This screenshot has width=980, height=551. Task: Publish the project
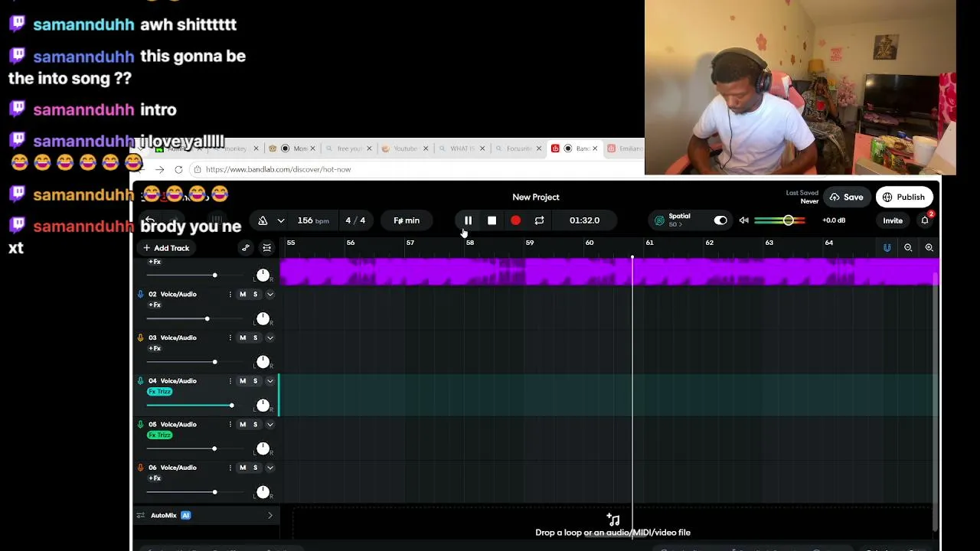pos(903,197)
